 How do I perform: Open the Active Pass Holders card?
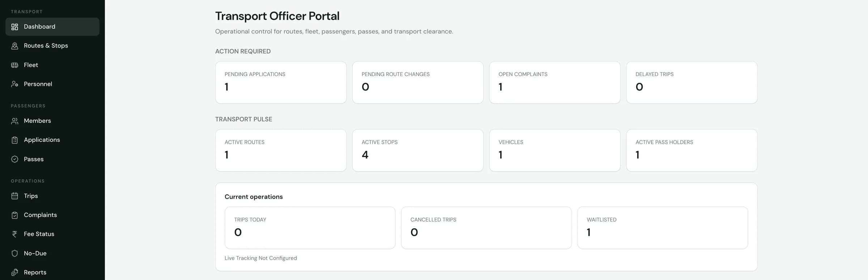[692, 150]
